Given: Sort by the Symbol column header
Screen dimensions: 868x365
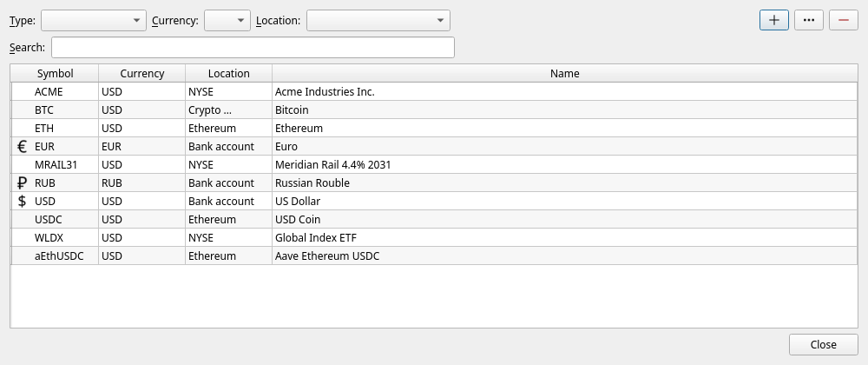Looking at the screenshot, I should [55, 73].
